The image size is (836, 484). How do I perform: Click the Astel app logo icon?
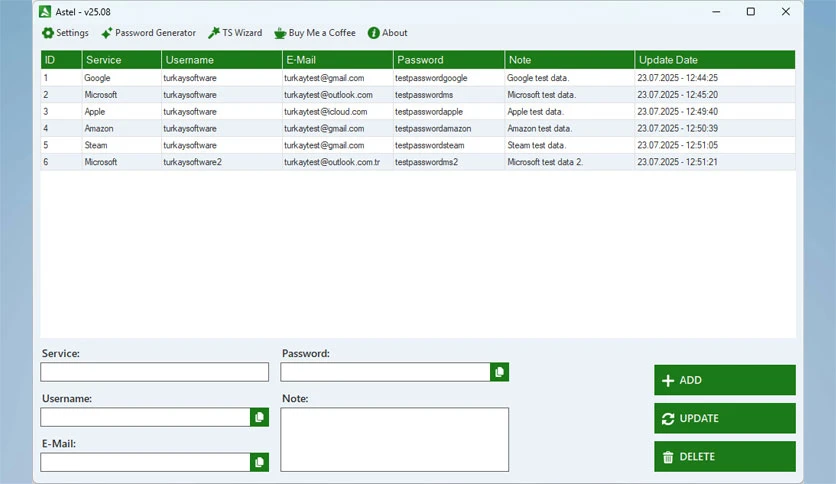(45, 11)
